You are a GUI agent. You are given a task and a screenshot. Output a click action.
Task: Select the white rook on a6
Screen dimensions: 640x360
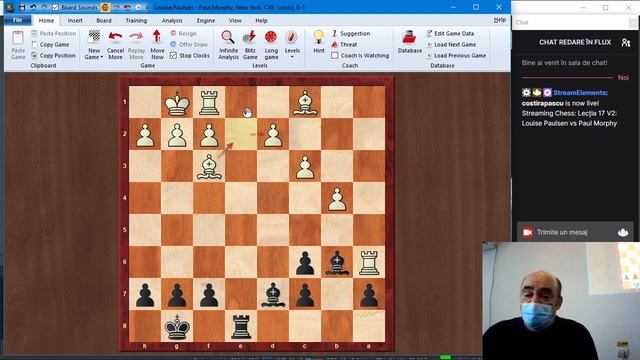click(369, 262)
